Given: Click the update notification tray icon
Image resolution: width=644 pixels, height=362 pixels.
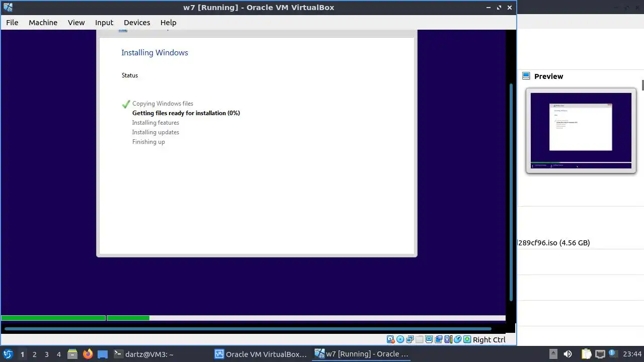Looking at the screenshot, I should click(x=612, y=354).
